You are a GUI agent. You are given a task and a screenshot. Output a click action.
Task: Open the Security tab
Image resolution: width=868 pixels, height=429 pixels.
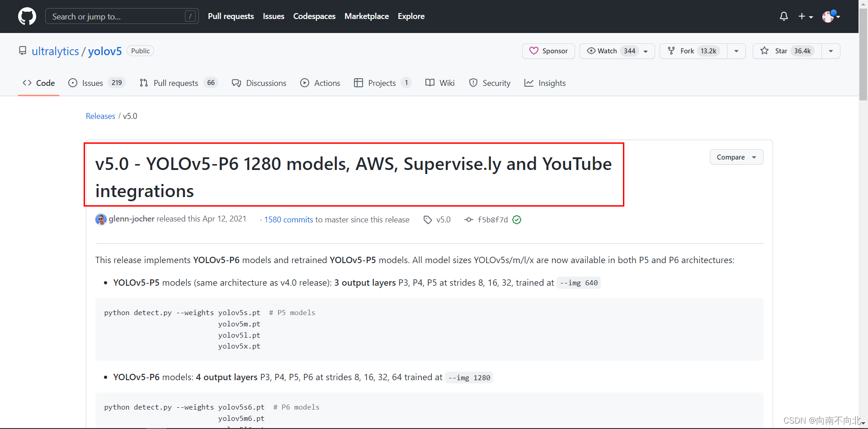click(490, 83)
